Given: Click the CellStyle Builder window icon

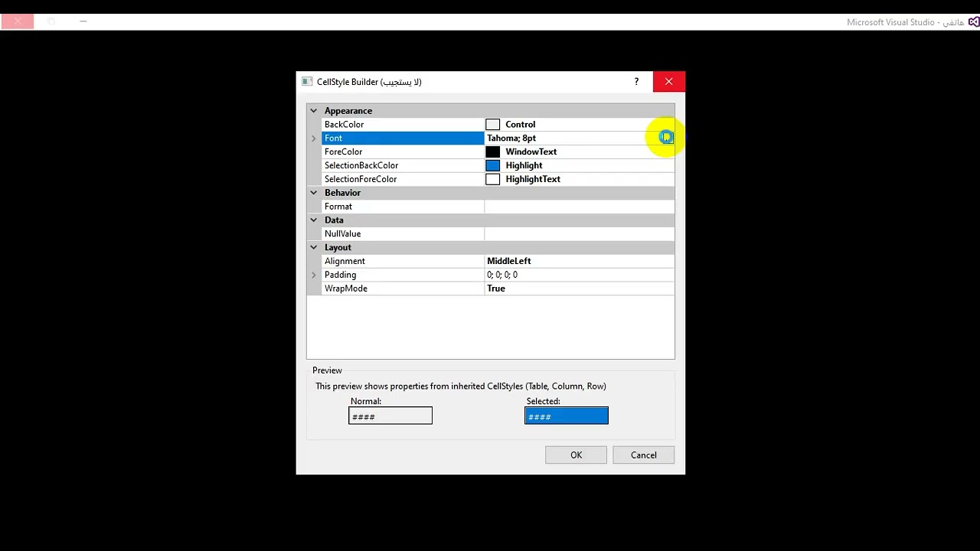Looking at the screenshot, I should [307, 82].
